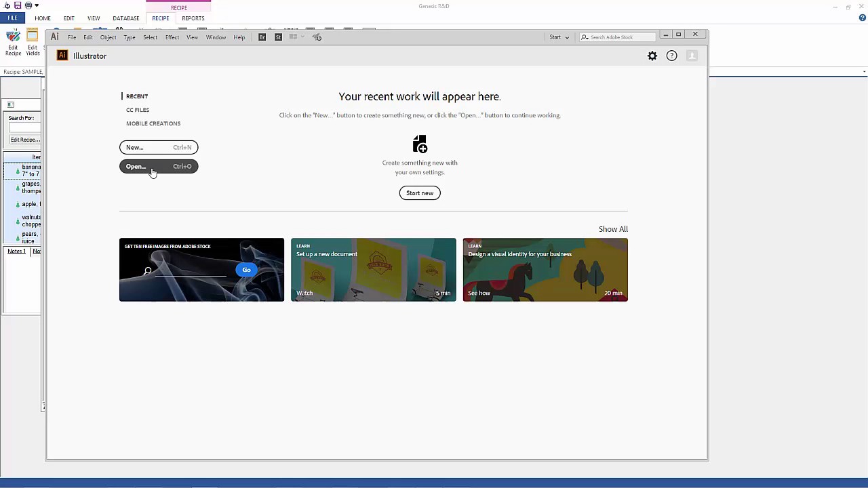The width and height of the screenshot is (868, 488).
Task: Click Watch on Set up a new document card
Action: coord(304,293)
